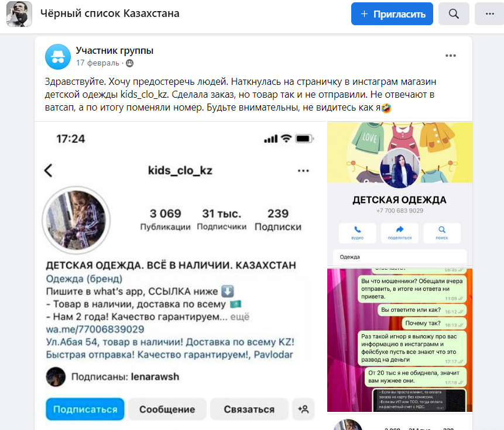Screen dimensions: 504x430
Task: Click the public audience globe icon
Action: coord(129,63)
